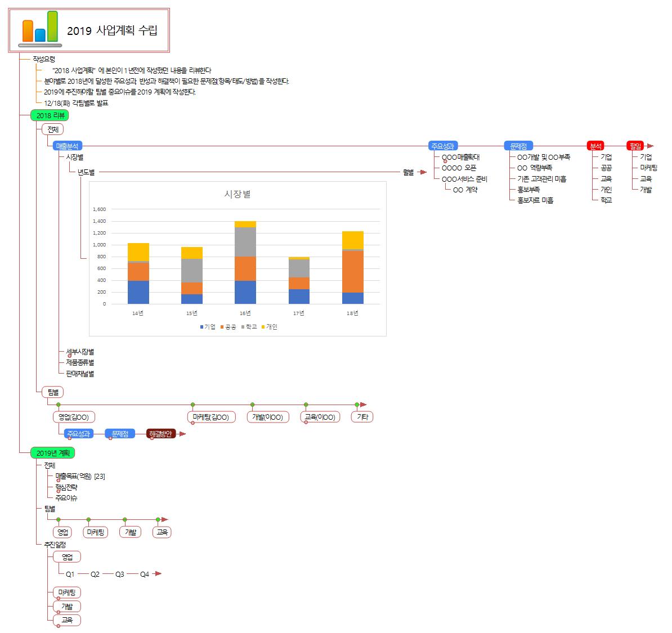672x633 pixels.
Task: Click the blue 매출분석 node
Action: (x=68, y=146)
